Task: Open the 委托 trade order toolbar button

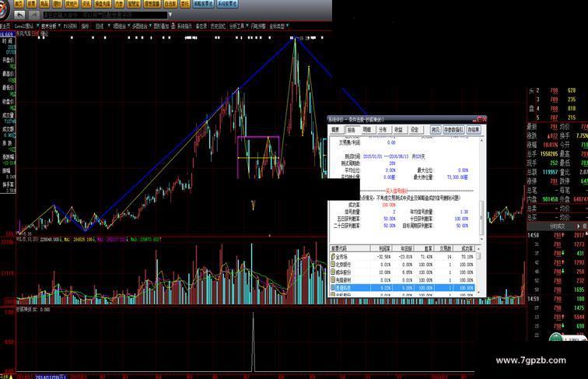Action: pyautogui.click(x=185, y=4)
